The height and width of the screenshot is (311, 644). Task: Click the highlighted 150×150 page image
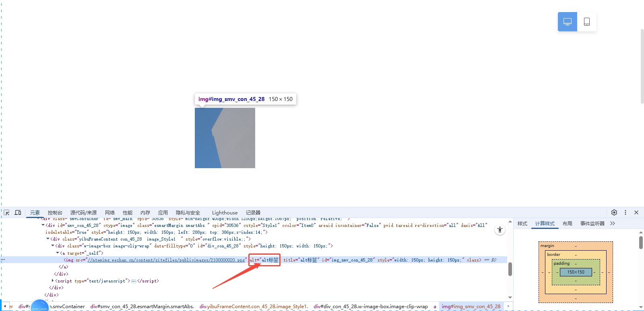coord(225,138)
